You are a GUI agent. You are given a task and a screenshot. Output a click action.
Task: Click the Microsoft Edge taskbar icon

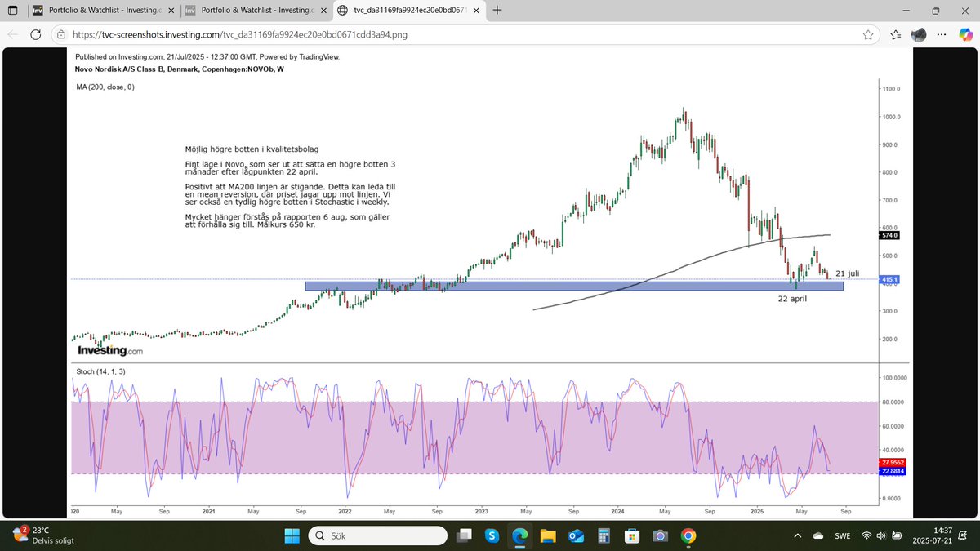519,535
